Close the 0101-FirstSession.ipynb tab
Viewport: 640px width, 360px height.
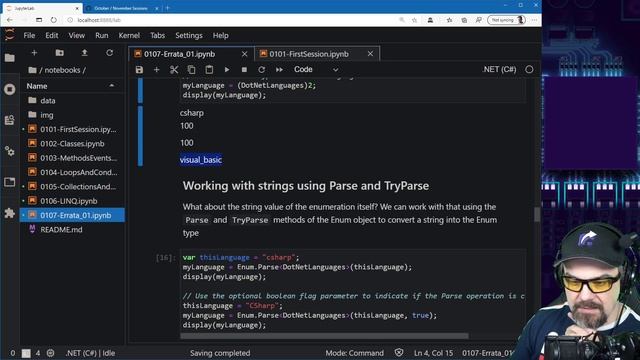pyautogui.click(x=370, y=54)
